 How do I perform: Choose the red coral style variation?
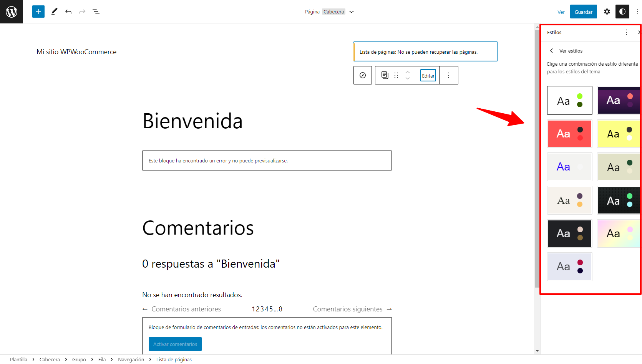(570, 134)
